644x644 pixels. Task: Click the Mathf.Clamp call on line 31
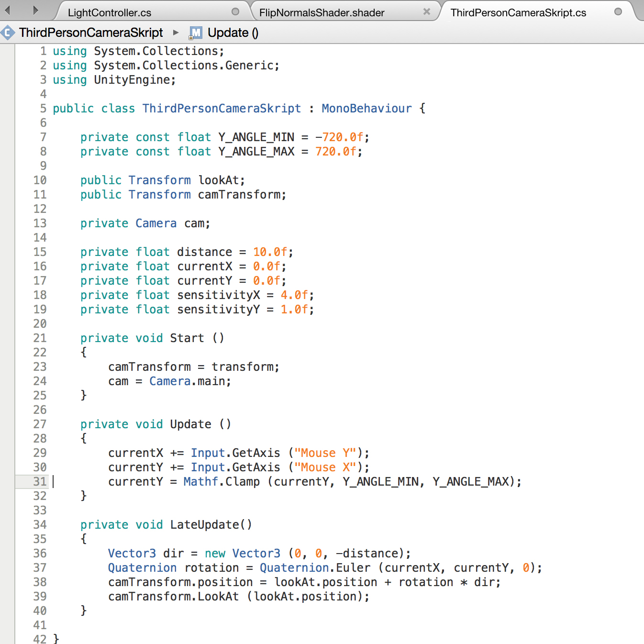coord(221,482)
